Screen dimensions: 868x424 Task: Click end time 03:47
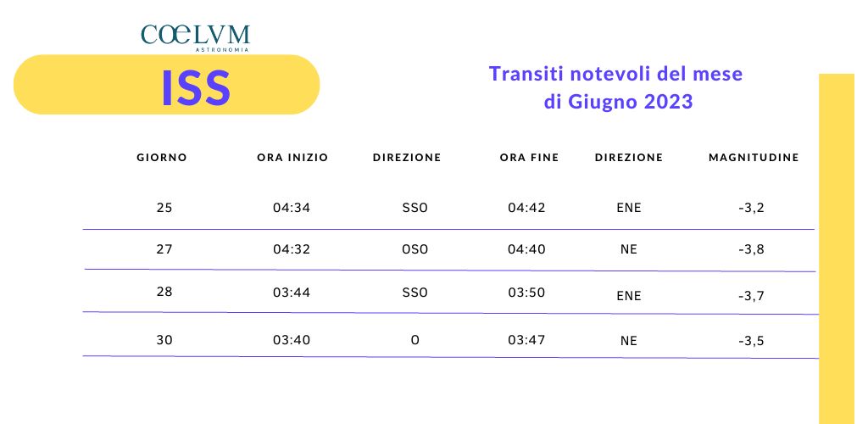[x=526, y=340]
